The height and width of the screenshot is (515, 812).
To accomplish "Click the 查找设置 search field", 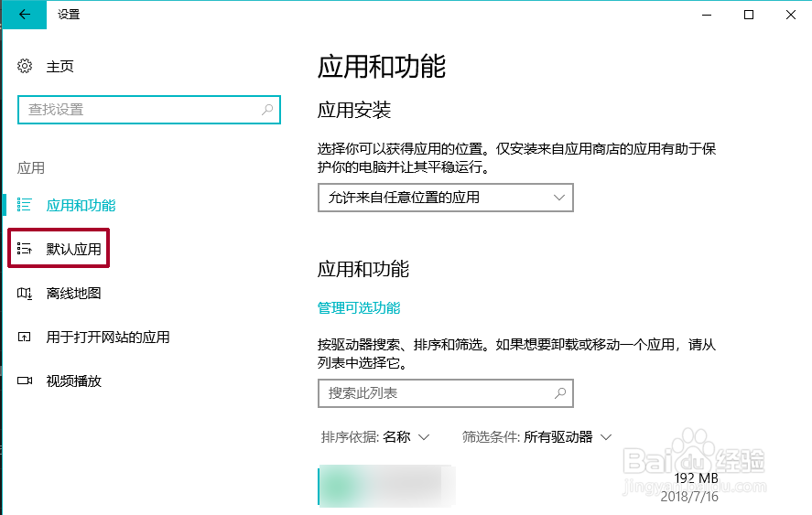I will [137, 110].
